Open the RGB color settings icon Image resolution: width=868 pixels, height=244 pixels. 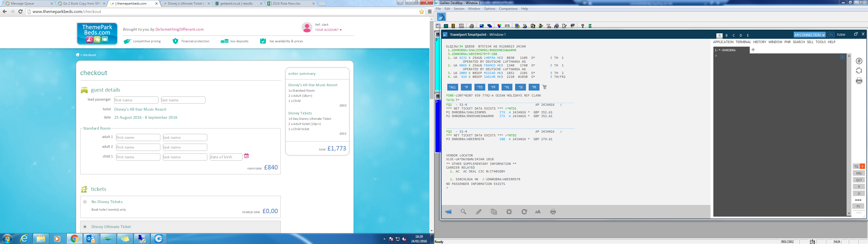point(499,26)
